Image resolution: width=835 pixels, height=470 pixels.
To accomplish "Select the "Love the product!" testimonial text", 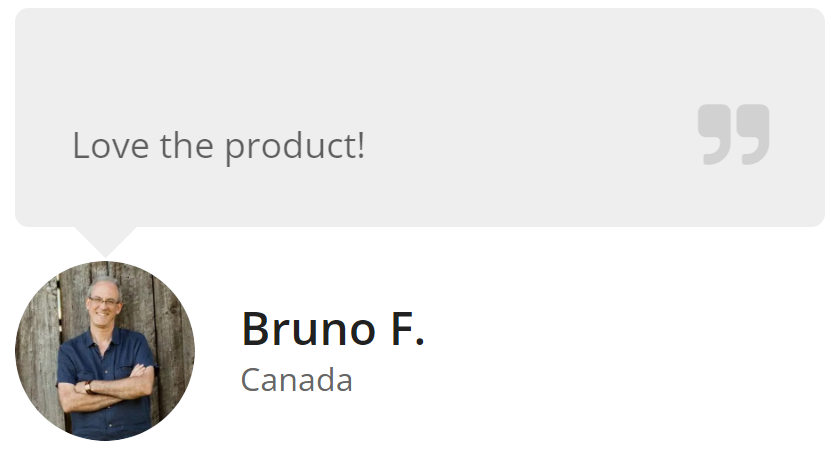I will click(218, 146).
